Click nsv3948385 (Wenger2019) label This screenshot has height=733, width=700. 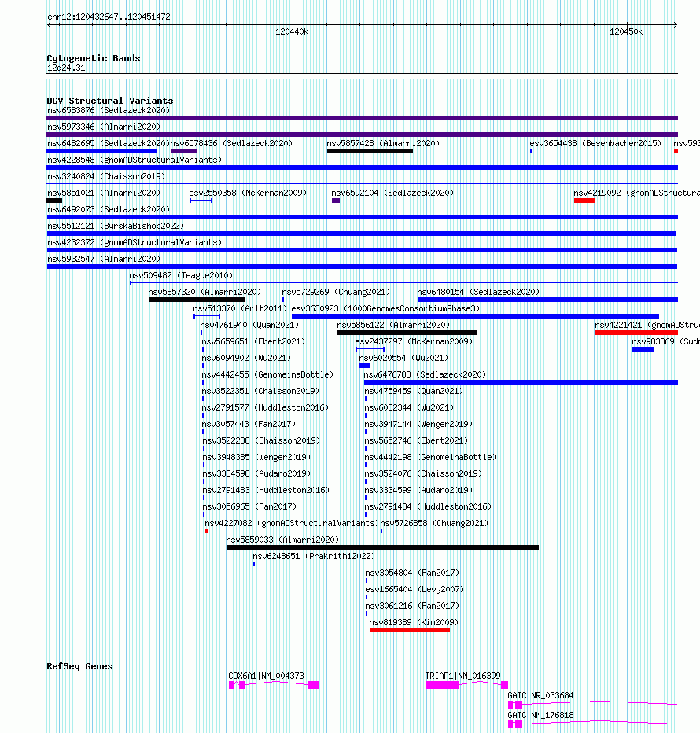pyautogui.click(x=256, y=457)
